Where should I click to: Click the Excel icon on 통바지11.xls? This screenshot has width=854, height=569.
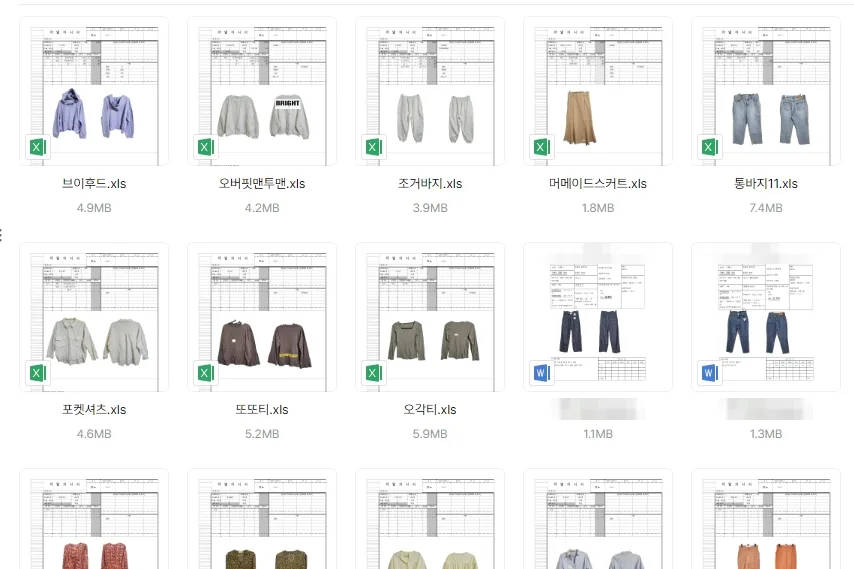tap(710, 147)
